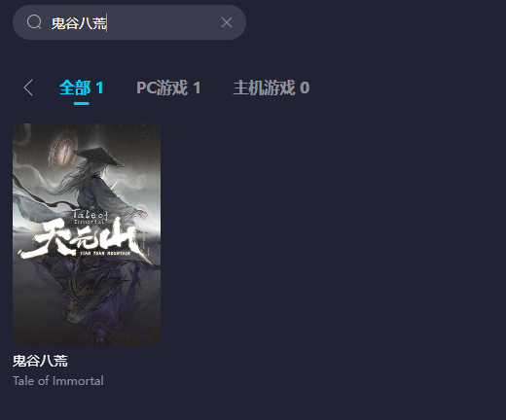The width and height of the screenshot is (506, 420).
Task: Select the 全部 tab
Action: 75,87
